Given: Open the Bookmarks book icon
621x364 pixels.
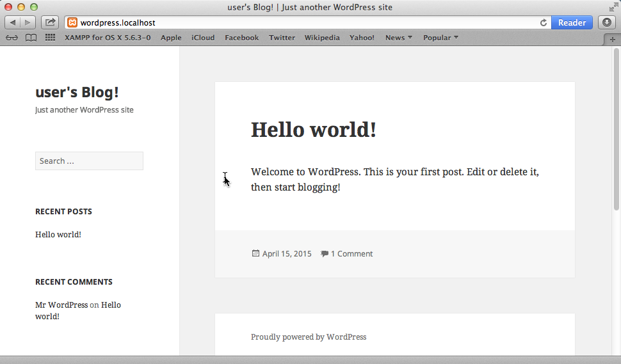Looking at the screenshot, I should click(x=31, y=38).
